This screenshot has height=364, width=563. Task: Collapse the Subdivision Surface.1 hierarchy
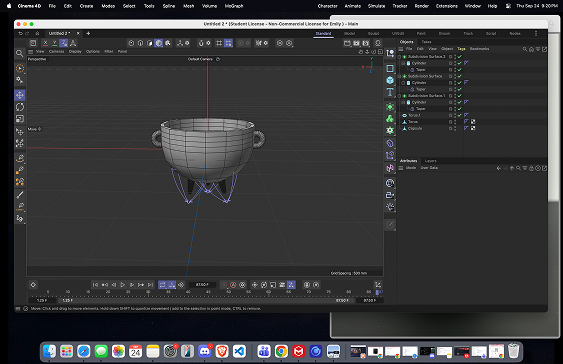[399, 96]
